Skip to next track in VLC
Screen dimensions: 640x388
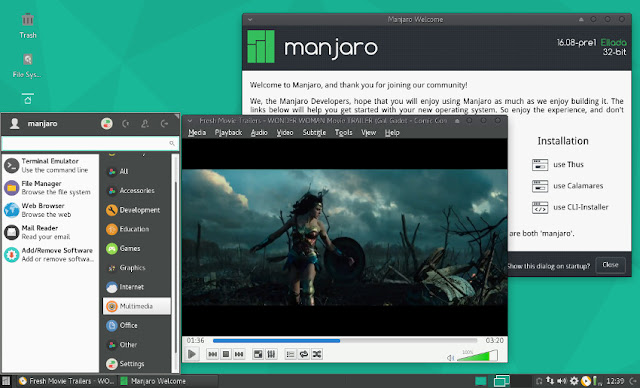(x=239, y=354)
